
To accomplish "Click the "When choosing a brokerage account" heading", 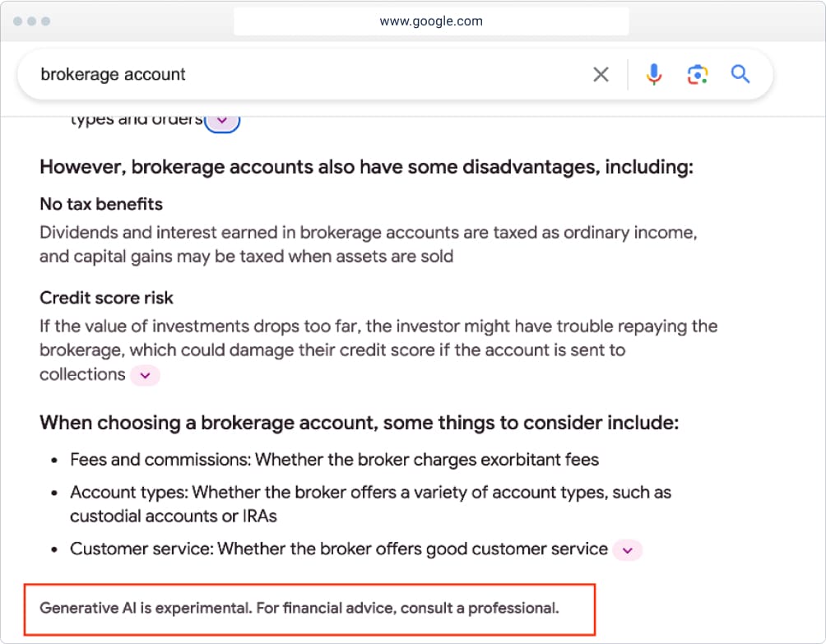I will click(359, 424).
